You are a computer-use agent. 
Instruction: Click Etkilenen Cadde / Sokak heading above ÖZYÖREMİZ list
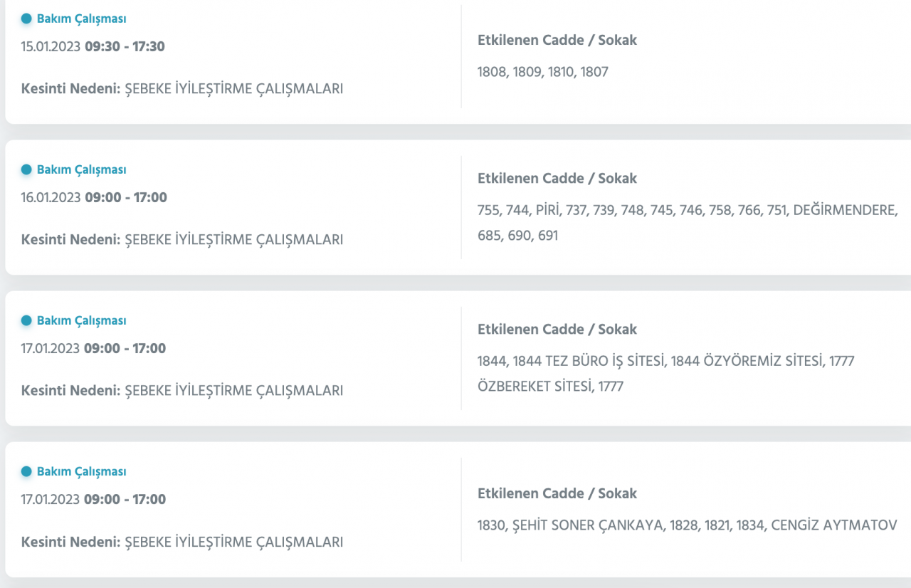coord(557,329)
